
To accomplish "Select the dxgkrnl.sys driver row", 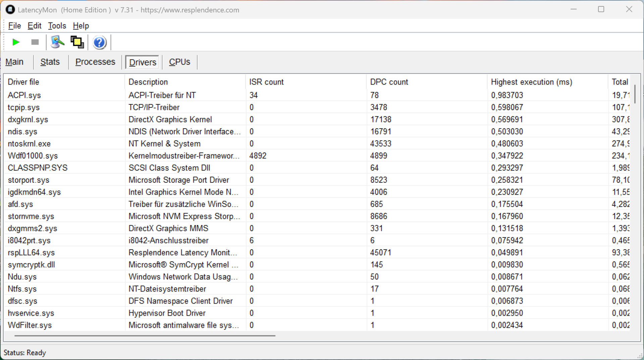I will coord(28,120).
